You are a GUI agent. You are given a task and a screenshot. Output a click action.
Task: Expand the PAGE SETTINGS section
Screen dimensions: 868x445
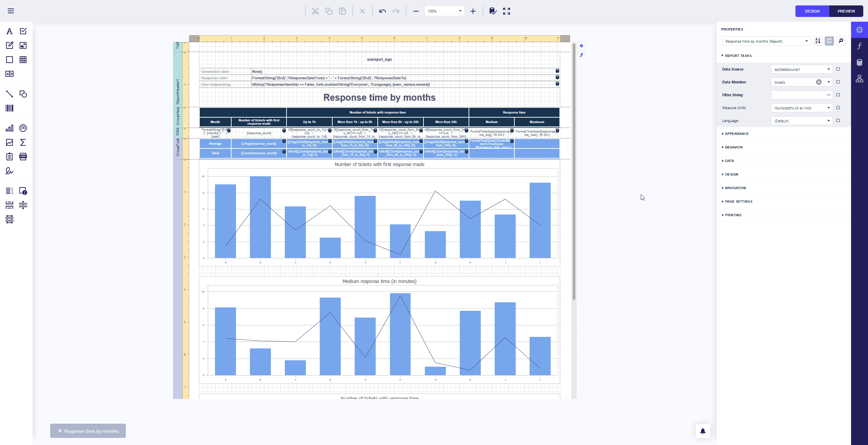[739, 201]
